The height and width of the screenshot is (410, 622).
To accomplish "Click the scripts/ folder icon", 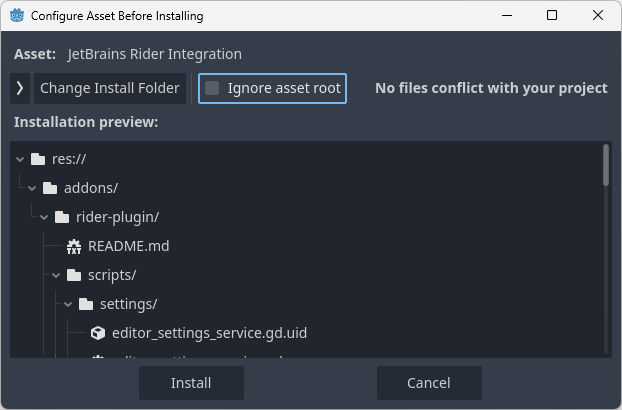I will [x=74, y=275].
